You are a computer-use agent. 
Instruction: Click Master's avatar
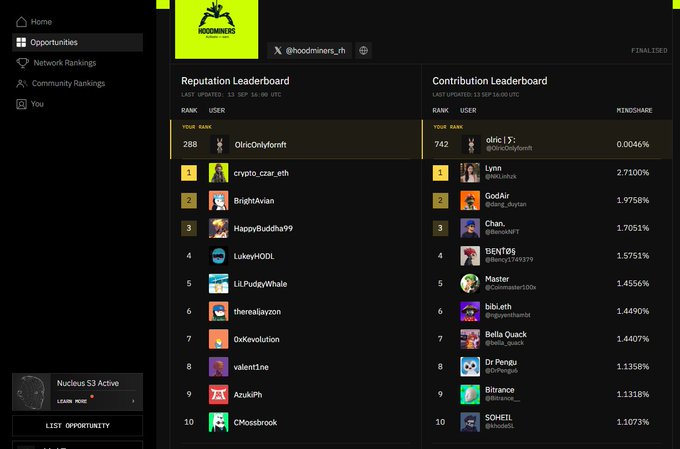[470, 284]
